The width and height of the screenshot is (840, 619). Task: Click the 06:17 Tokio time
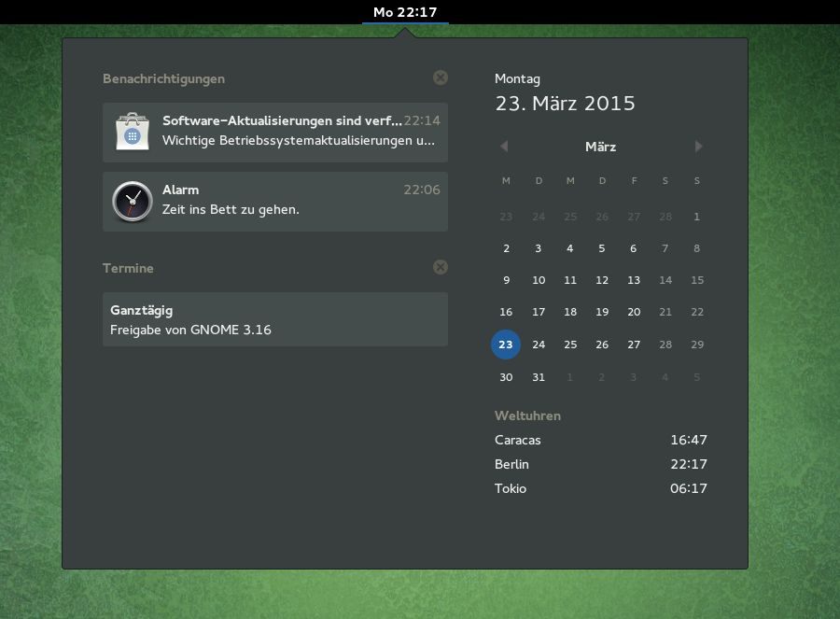coord(689,488)
